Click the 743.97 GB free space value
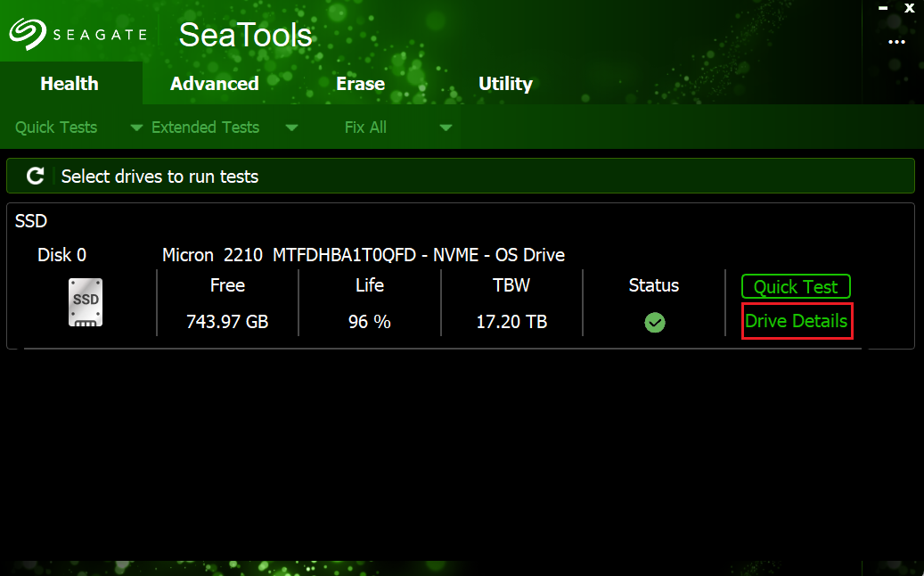The height and width of the screenshot is (576, 924). coord(227,322)
